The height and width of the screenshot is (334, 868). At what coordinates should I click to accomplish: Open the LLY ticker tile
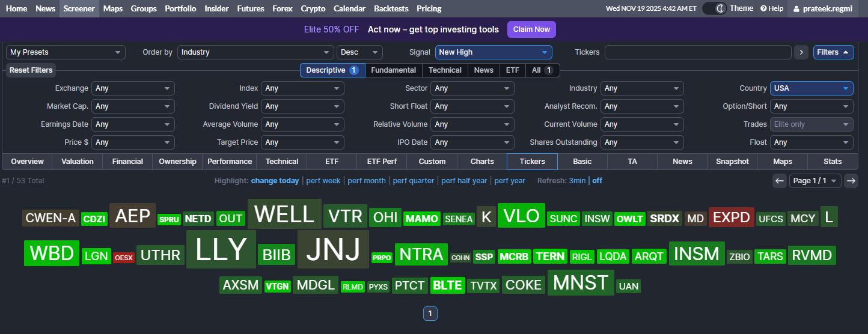tap(221, 249)
